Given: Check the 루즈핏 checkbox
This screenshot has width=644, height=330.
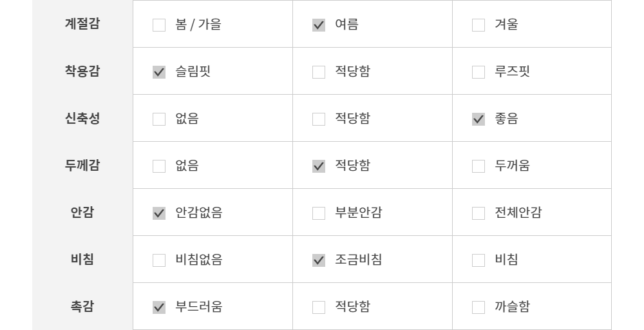Looking at the screenshot, I should [x=478, y=73].
